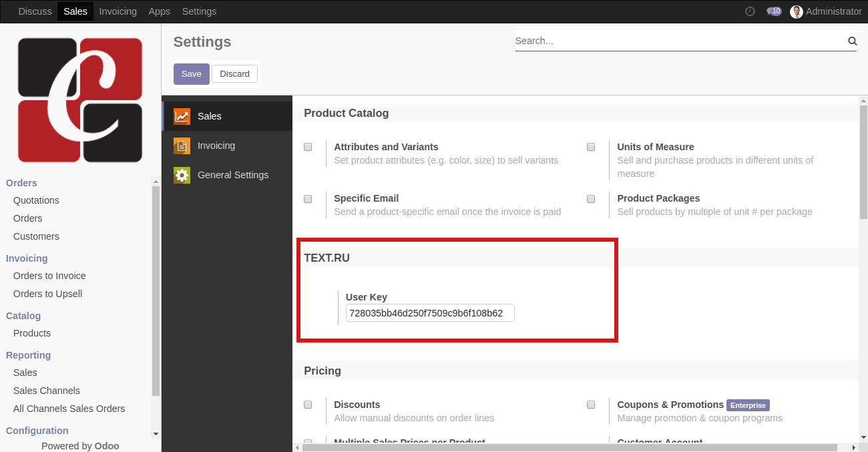Open the Apps menu
This screenshot has height=452, width=868.
point(159,11)
